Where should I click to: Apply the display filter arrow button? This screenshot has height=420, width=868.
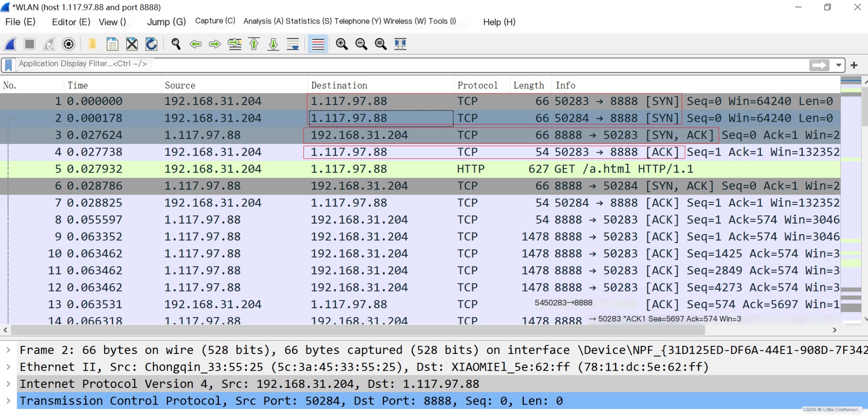pos(819,65)
